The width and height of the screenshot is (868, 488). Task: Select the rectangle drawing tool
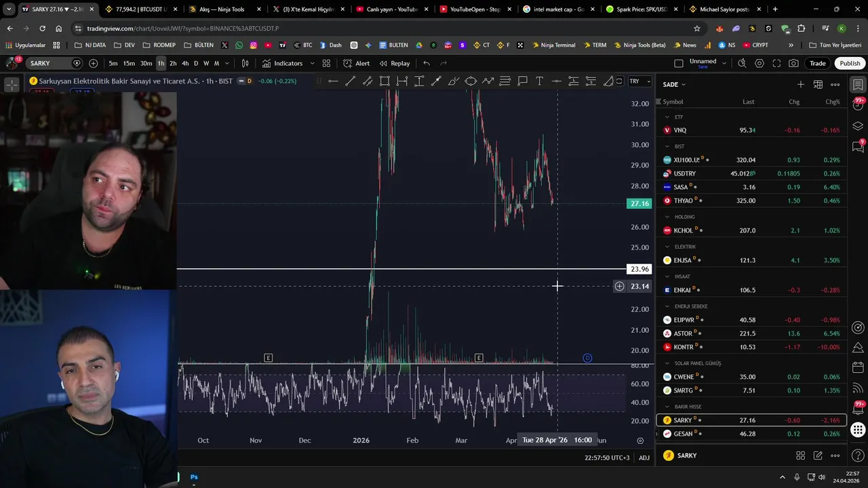384,81
